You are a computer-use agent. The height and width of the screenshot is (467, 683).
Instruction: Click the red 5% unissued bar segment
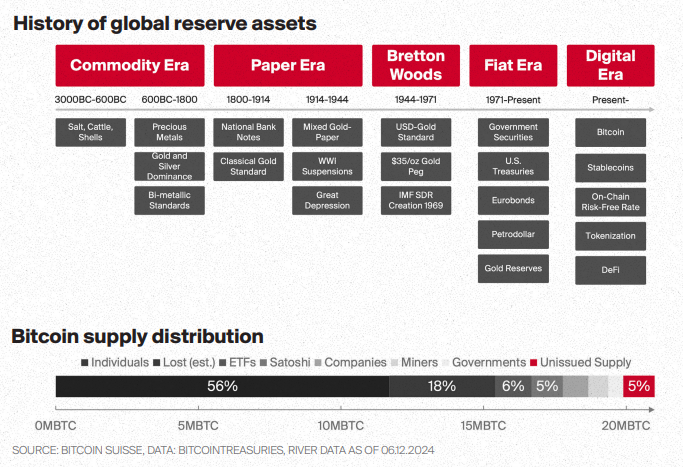tap(639, 386)
